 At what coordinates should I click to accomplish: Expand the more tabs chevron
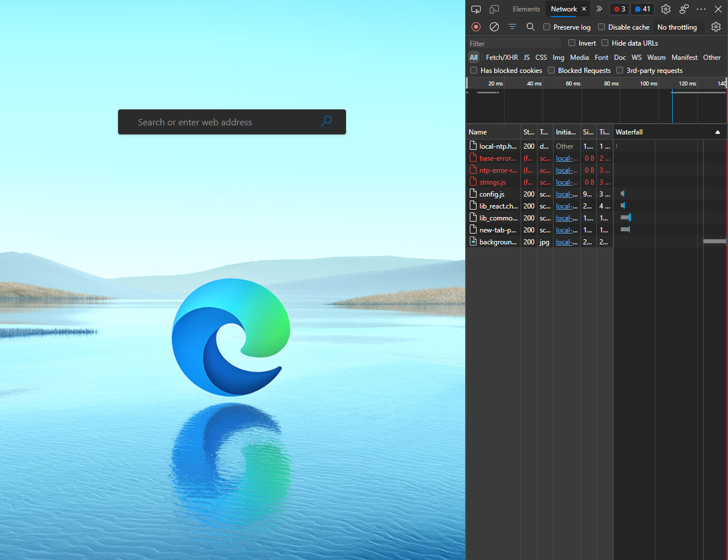[599, 9]
